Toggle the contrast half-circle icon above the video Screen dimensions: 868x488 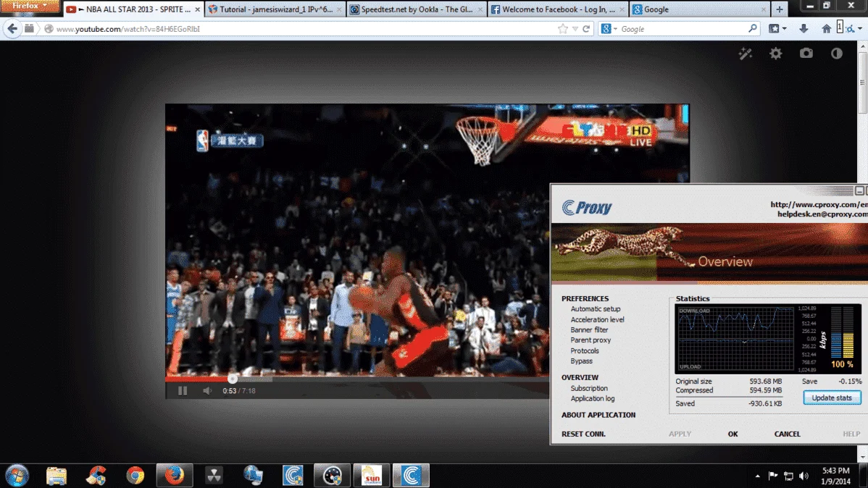(x=836, y=53)
